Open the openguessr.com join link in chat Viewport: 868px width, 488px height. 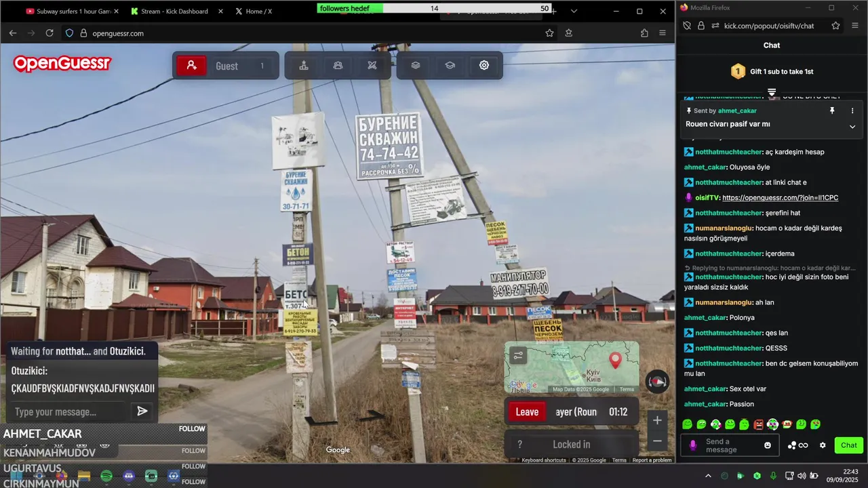pos(780,198)
